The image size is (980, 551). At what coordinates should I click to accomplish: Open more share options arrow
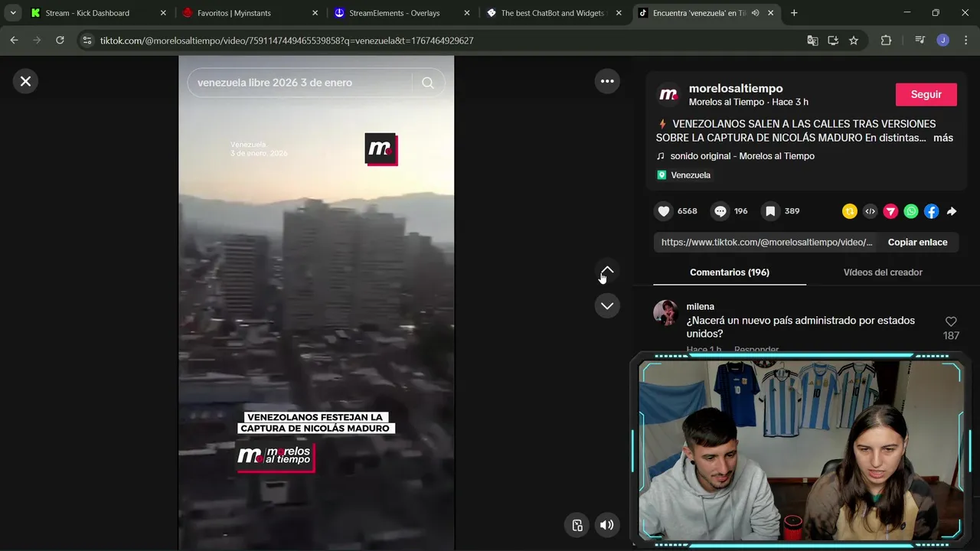pyautogui.click(x=952, y=212)
